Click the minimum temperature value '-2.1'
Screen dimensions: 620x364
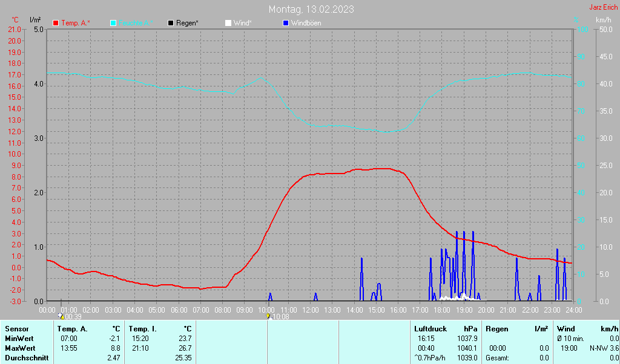coord(114,339)
